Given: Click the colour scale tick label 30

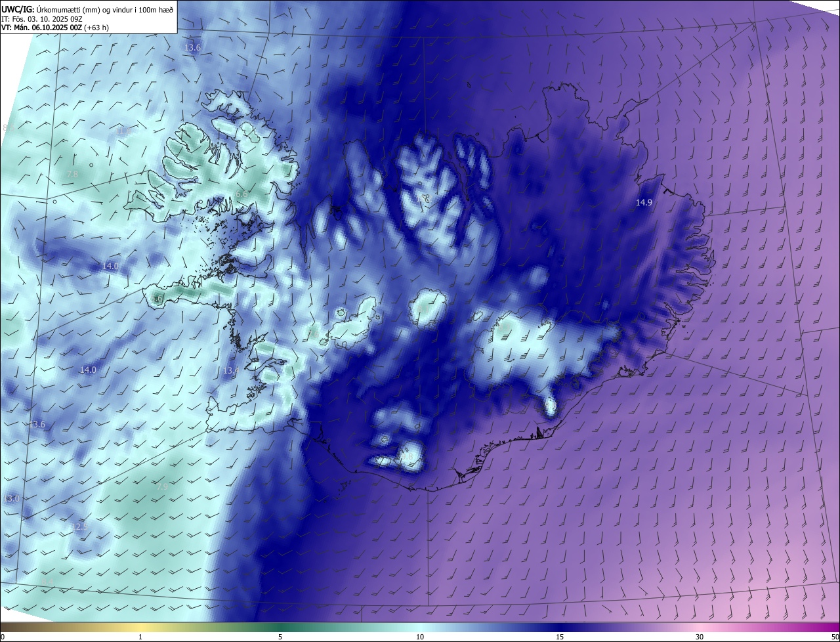Looking at the screenshot, I should (x=700, y=637).
